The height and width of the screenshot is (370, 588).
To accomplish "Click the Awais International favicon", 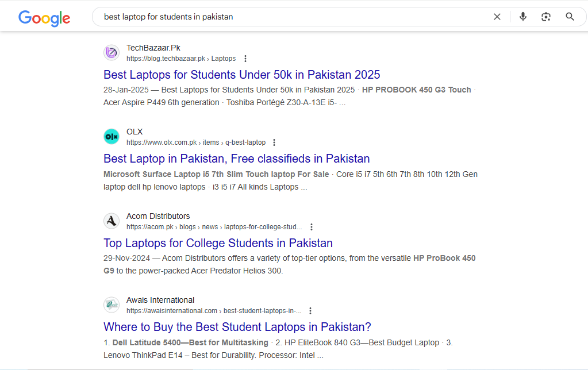I will pos(112,305).
